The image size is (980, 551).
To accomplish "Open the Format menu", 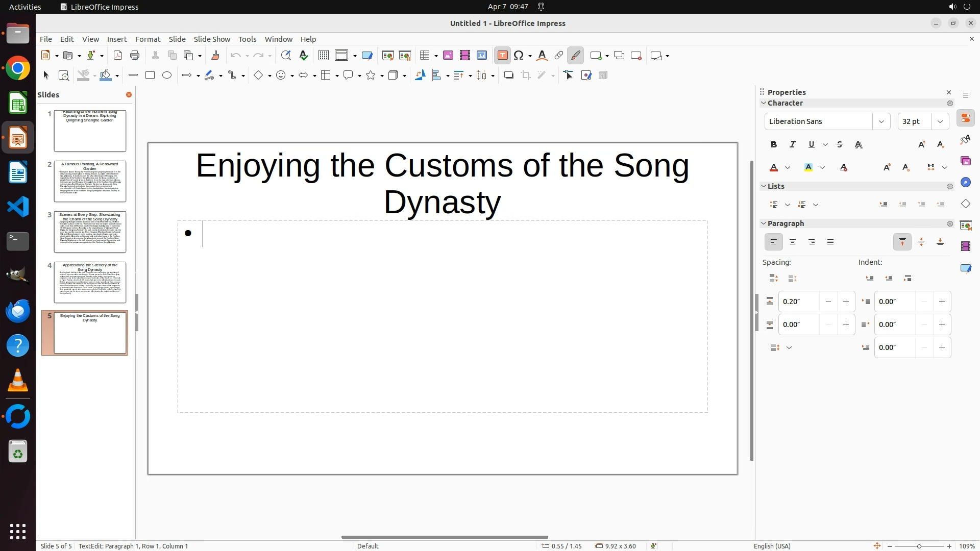I will click(148, 39).
